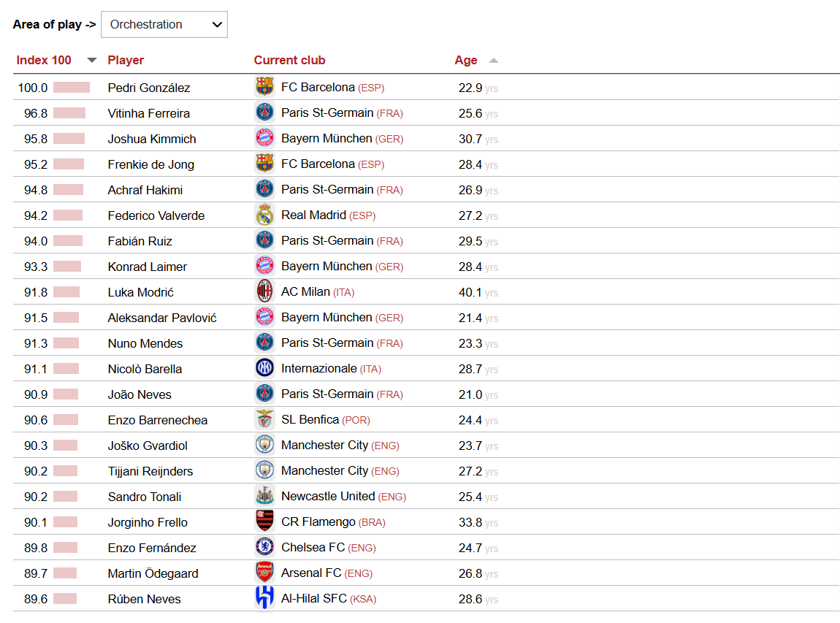The height and width of the screenshot is (623, 840).
Task: Click Al-Hilal SFC crest icon
Action: (x=264, y=598)
